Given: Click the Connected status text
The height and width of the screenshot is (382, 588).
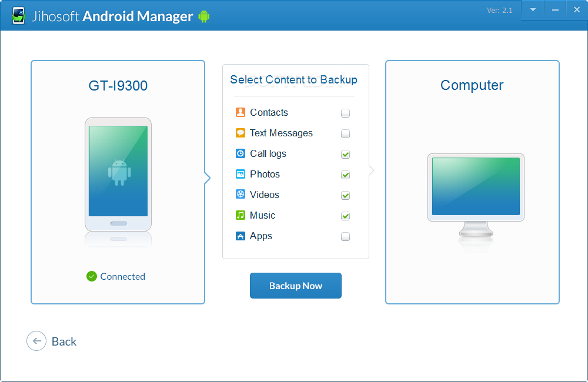Looking at the screenshot, I should pyautogui.click(x=123, y=276).
